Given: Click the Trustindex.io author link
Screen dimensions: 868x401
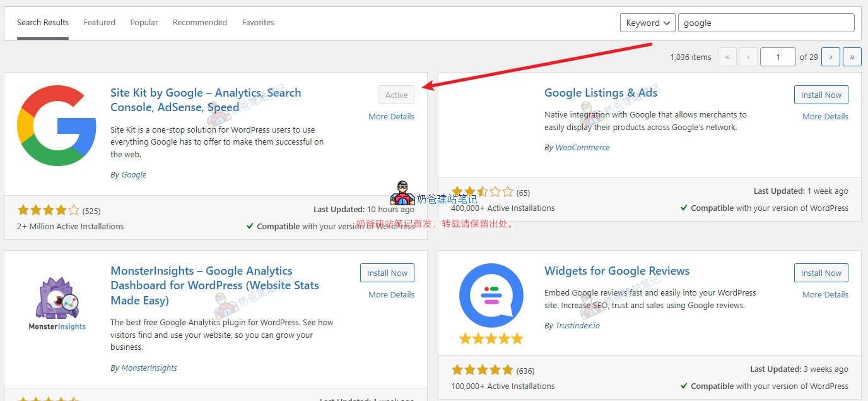Looking at the screenshot, I should [577, 325].
